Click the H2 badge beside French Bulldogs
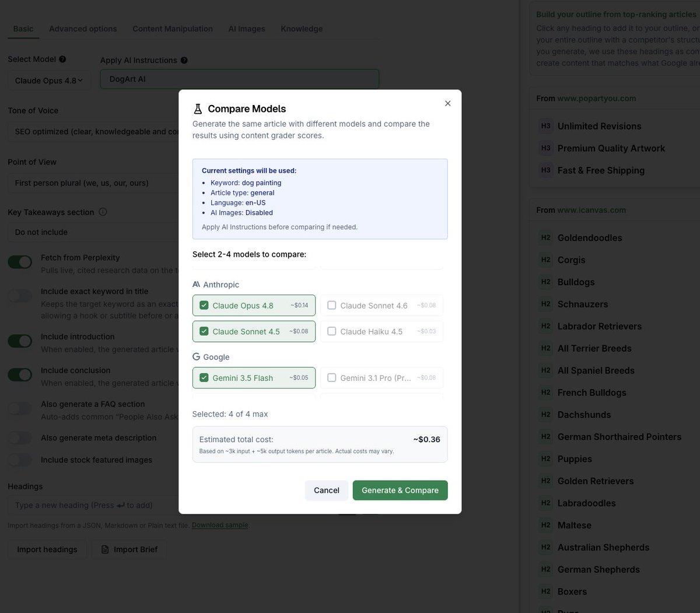Viewport: 700px width, 613px height. click(x=545, y=393)
